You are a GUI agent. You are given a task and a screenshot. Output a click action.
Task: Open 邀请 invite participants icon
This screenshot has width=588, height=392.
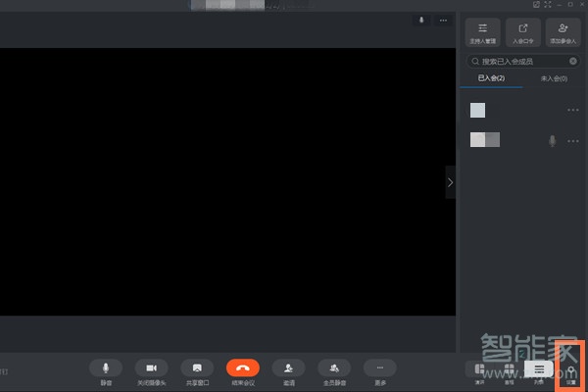pyautogui.click(x=288, y=367)
